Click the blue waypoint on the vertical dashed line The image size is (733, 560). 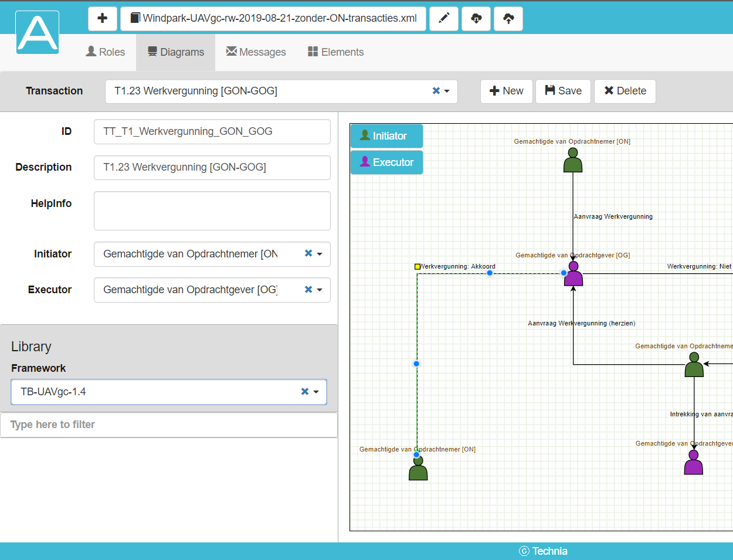pyautogui.click(x=416, y=364)
